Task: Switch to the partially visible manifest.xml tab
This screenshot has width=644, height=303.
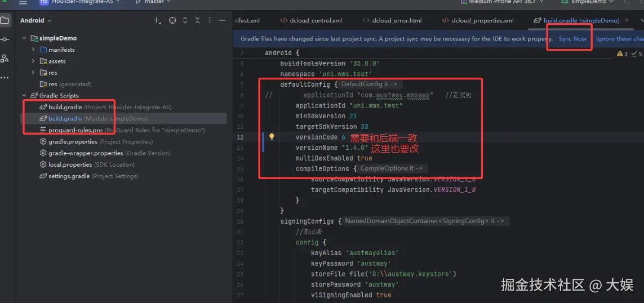Action: coord(246,20)
